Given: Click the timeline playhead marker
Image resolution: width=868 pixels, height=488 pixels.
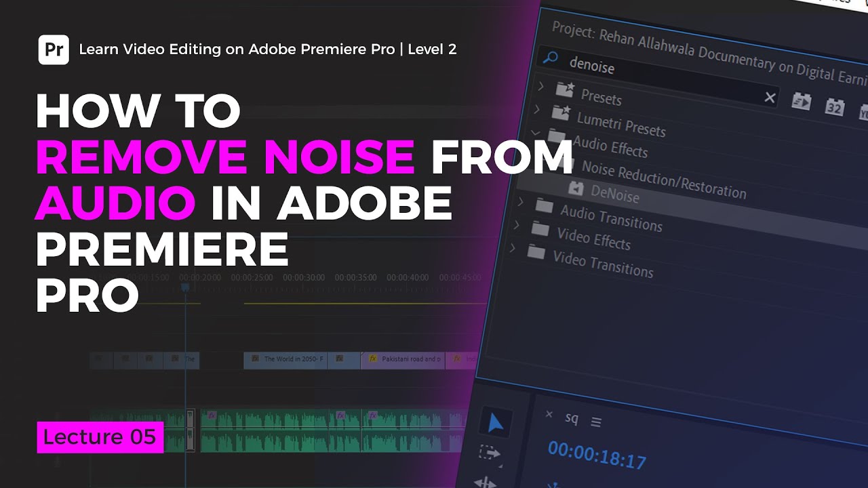Looking at the screenshot, I should [184, 287].
